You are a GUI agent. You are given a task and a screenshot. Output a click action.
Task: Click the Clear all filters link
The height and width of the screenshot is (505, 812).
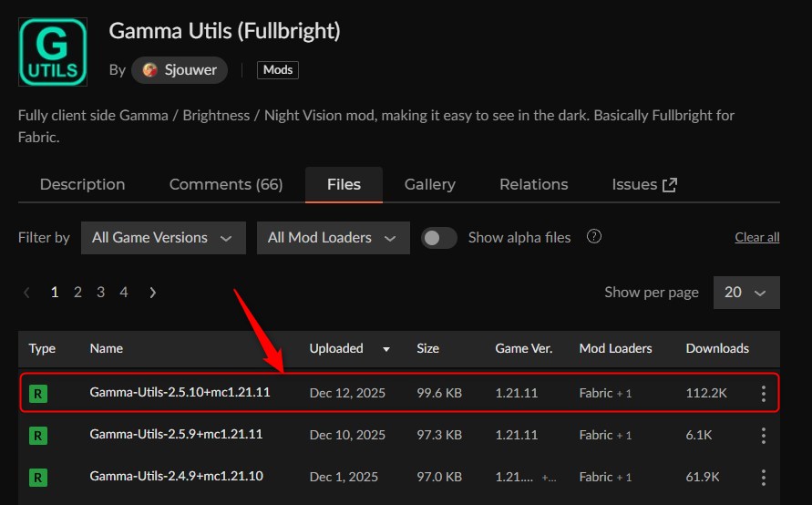(756, 238)
